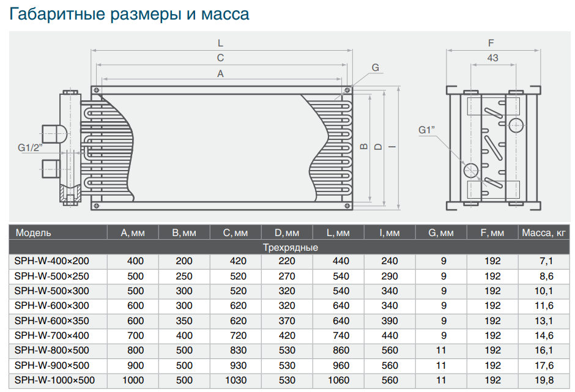This screenshot has height=392, width=575.
Task: Click dimension letter F above the side view
Action: [x=491, y=43]
